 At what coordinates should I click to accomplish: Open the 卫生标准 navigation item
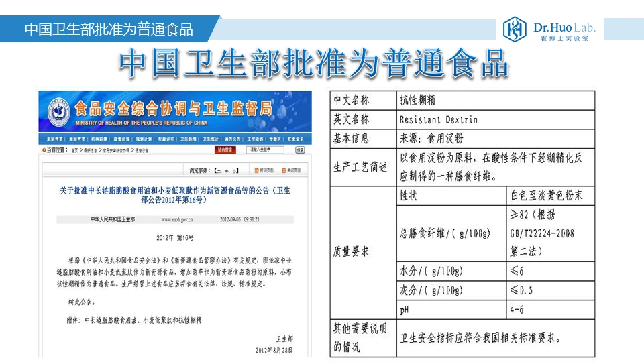[x=188, y=139]
